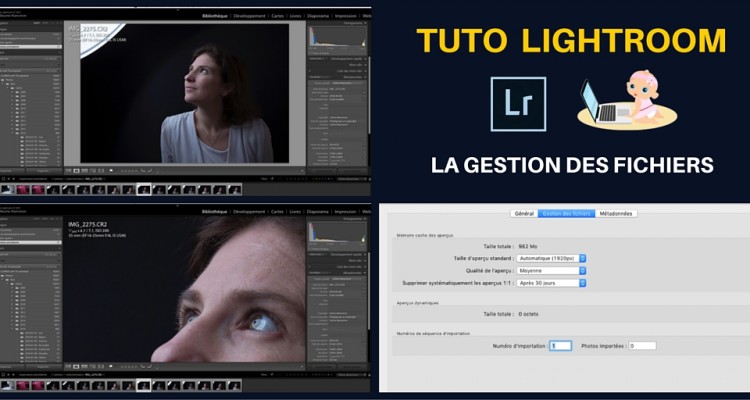The image size is (750, 400).
Task: Select Compare view icon in bottom Lightroom toolbar
Action: click(85, 367)
